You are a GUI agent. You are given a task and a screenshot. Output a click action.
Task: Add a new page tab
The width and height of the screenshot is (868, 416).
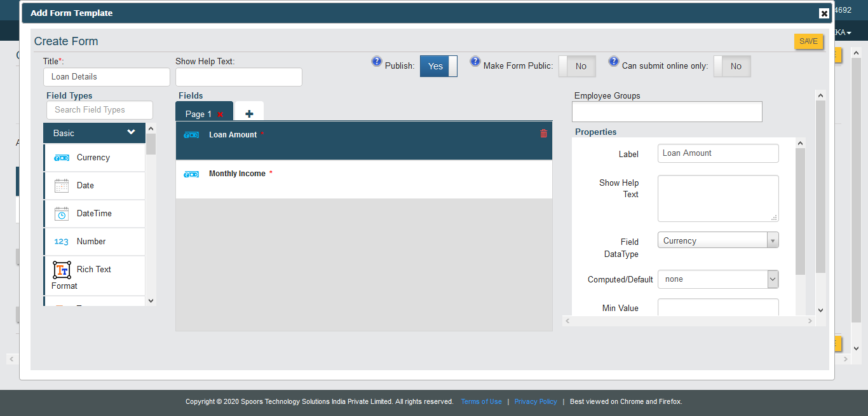click(x=249, y=114)
